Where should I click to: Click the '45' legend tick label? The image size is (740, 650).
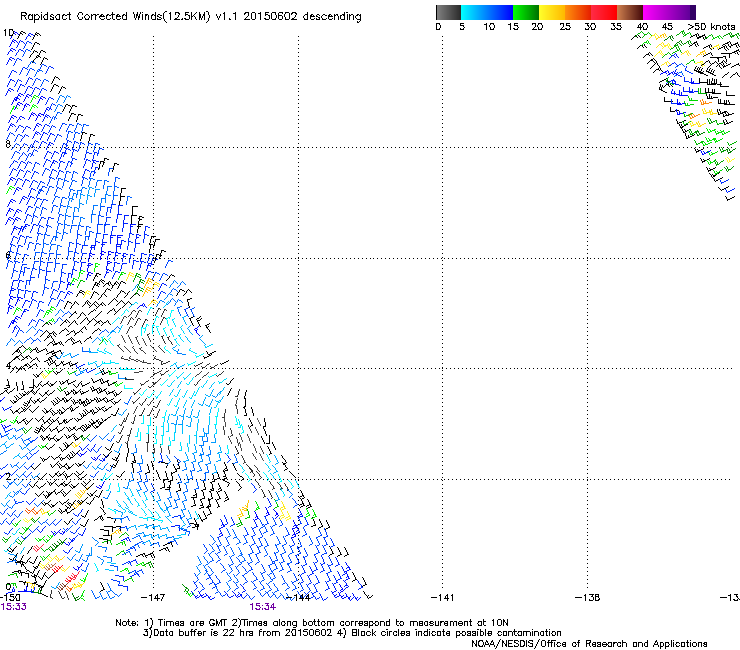667,27
